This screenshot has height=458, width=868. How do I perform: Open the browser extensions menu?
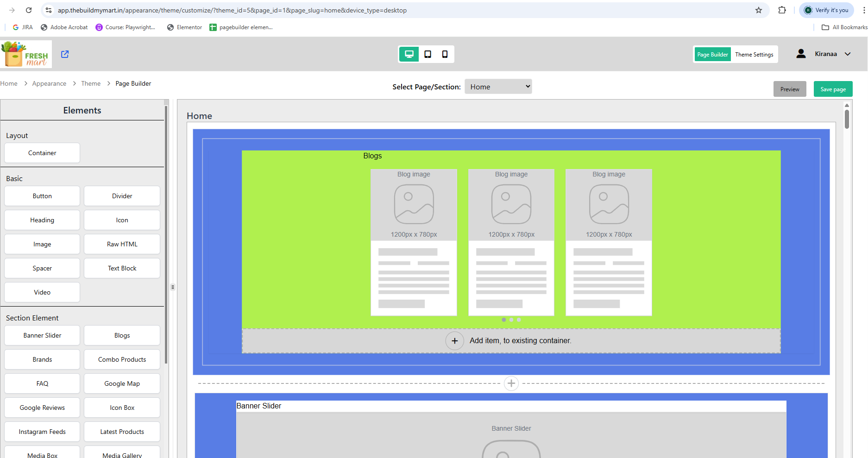pos(782,10)
